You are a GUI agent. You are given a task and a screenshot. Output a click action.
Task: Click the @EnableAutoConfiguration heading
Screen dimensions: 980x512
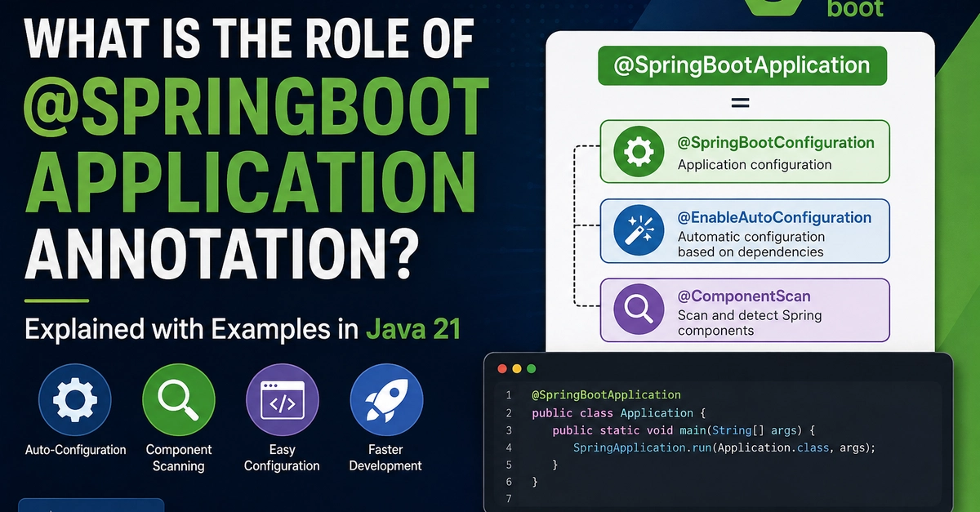(774, 218)
